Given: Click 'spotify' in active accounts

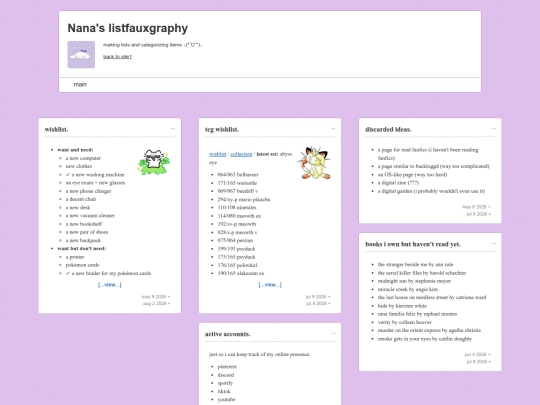Looking at the screenshot, I should [x=225, y=383].
